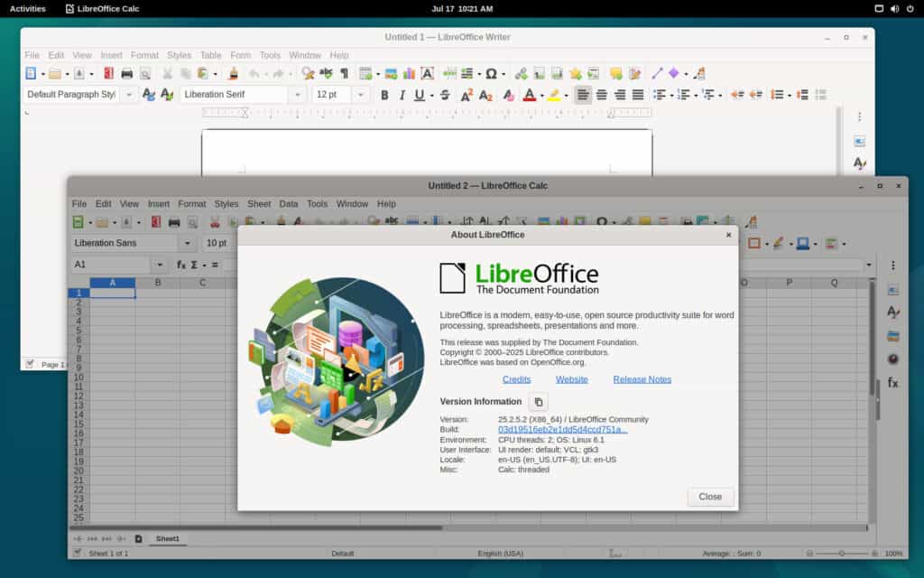Open the Build hash link
Screen dimensions: 924x578
pyautogui.click(x=562, y=429)
